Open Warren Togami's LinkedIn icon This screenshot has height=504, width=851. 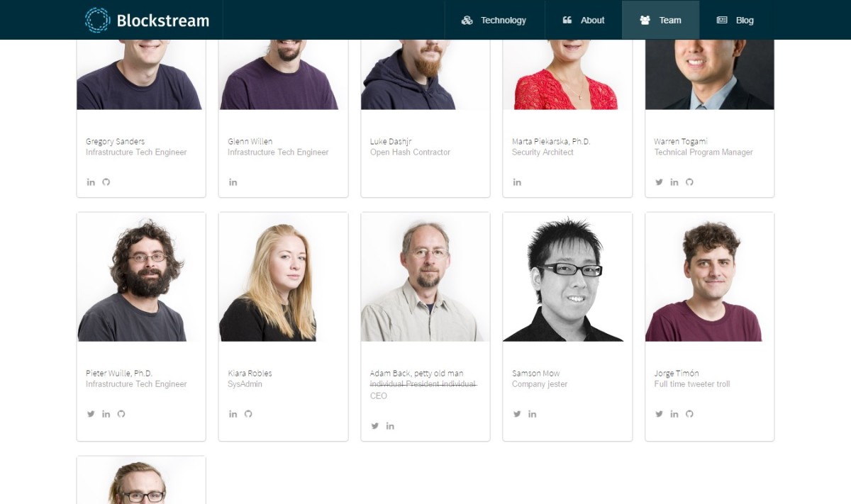674,182
